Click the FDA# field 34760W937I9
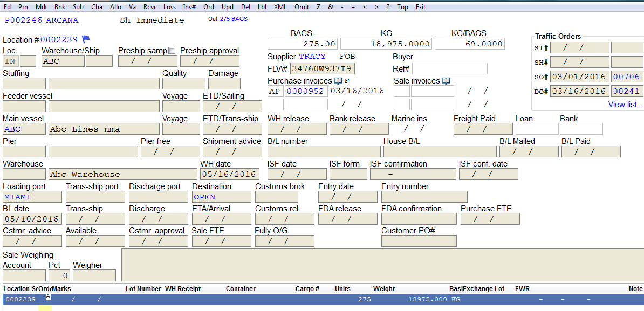644x311 pixels. coord(323,68)
